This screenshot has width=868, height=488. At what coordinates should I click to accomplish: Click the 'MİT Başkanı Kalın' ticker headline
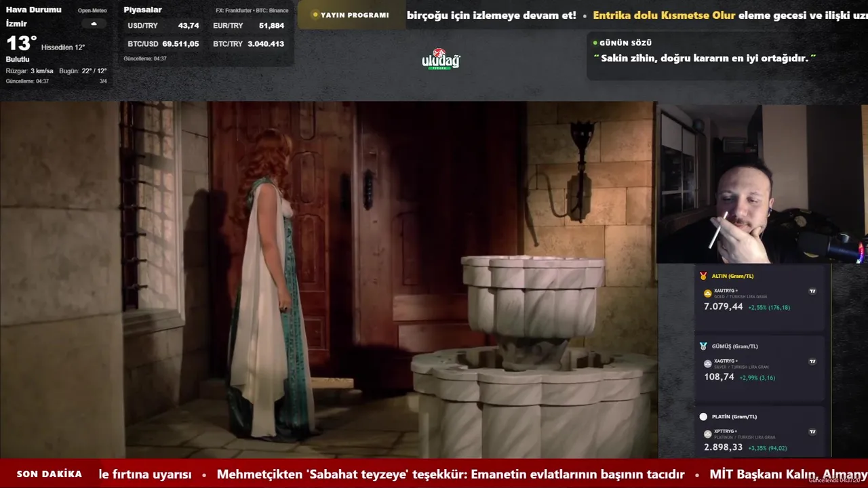(x=789, y=474)
